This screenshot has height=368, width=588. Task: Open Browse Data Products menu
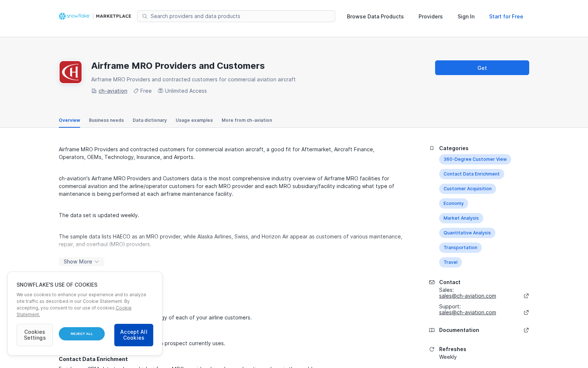(x=375, y=17)
